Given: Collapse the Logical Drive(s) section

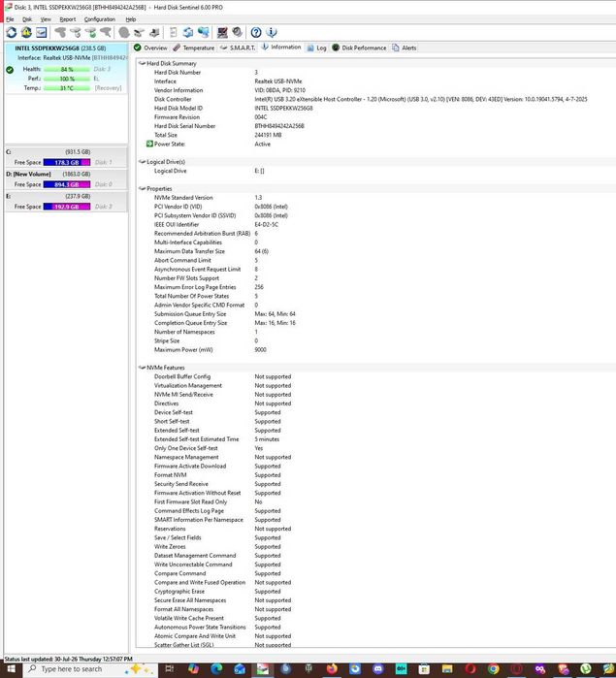Looking at the screenshot, I should pyautogui.click(x=142, y=162).
